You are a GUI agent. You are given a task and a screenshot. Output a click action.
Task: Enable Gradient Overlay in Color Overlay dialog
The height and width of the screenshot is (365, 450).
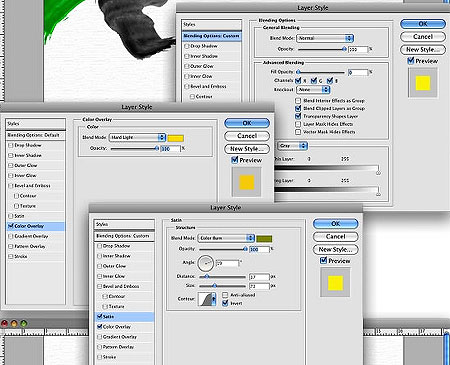(x=10, y=236)
